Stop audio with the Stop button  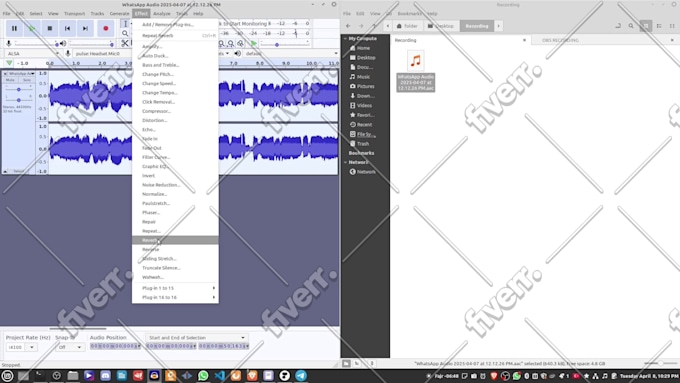pyautogui.click(x=50, y=29)
